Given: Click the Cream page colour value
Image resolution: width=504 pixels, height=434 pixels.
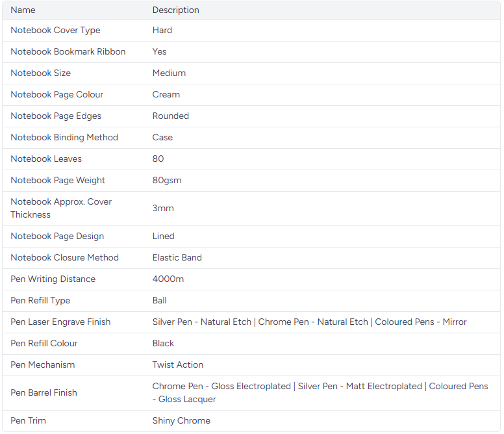Looking at the screenshot, I should pyautogui.click(x=166, y=95).
